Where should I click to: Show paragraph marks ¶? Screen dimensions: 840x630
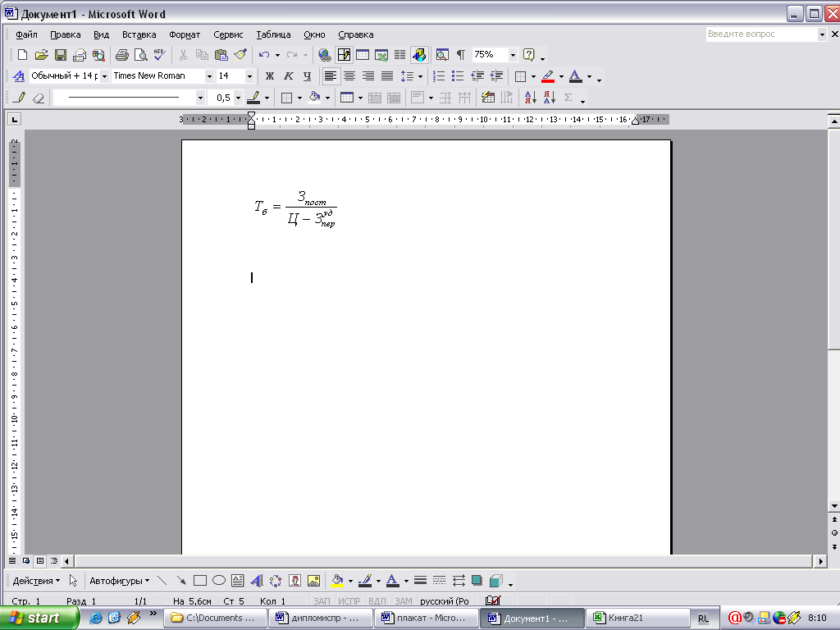pos(461,55)
